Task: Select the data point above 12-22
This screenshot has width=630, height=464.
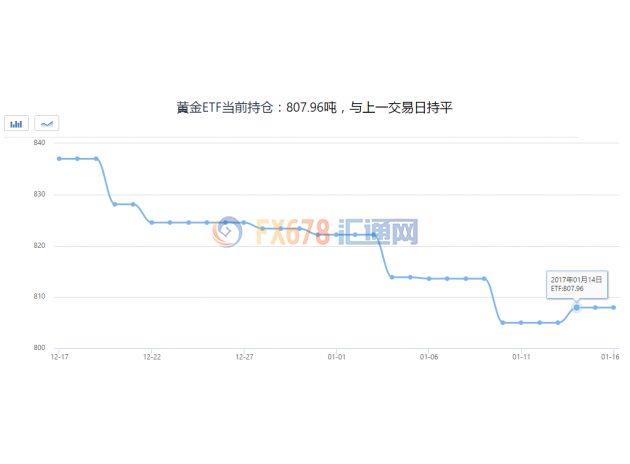Action: (x=152, y=222)
